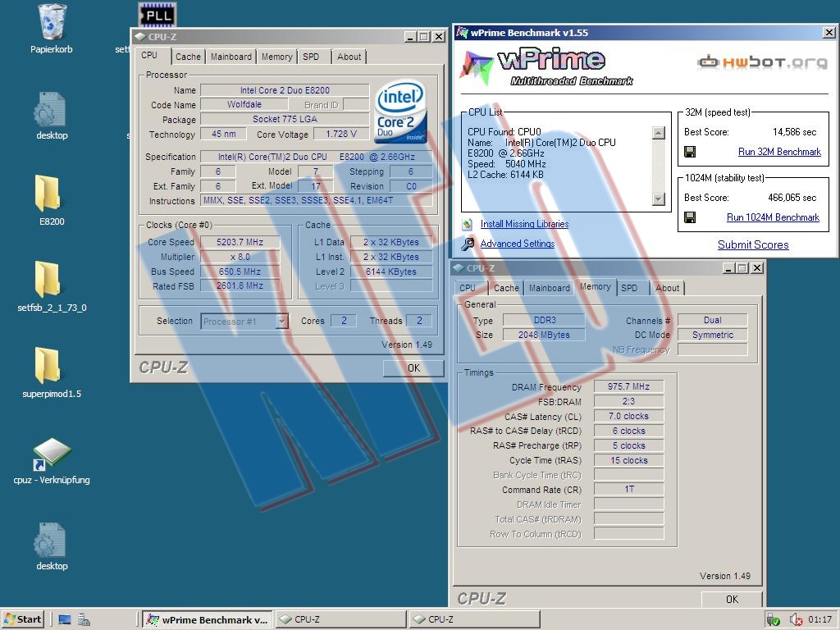The height and width of the screenshot is (630, 840).
Task: Select the desktop file icon below cpuz shortcut
Action: [x=49, y=540]
